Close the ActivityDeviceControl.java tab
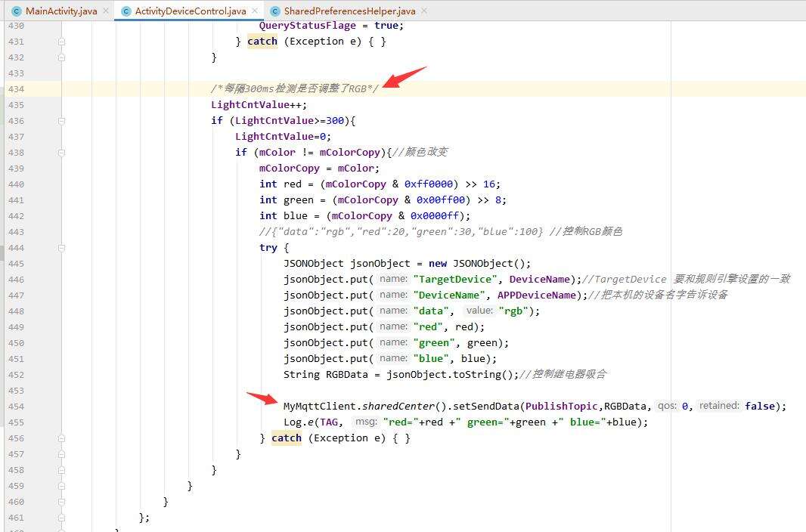Viewport: 806px width, 532px height. point(254,11)
